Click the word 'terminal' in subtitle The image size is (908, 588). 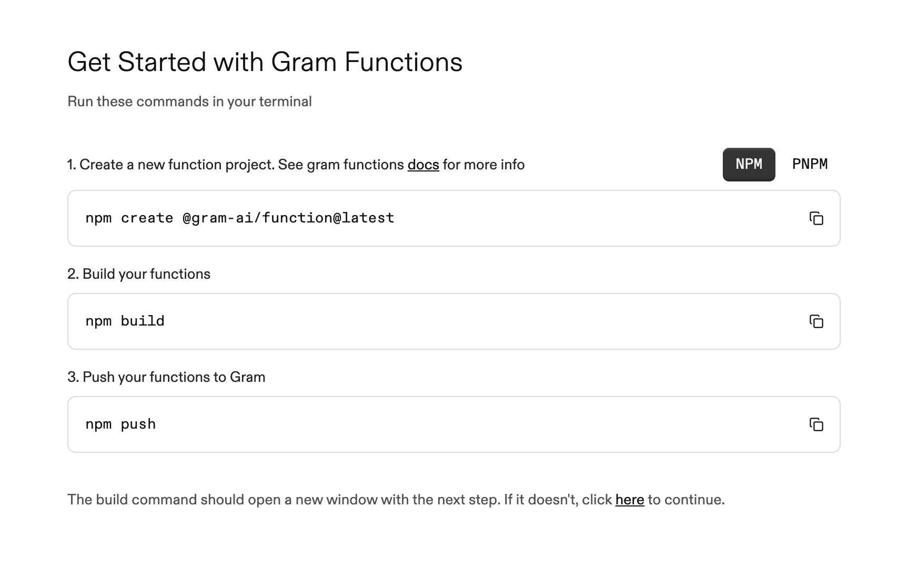tap(286, 101)
